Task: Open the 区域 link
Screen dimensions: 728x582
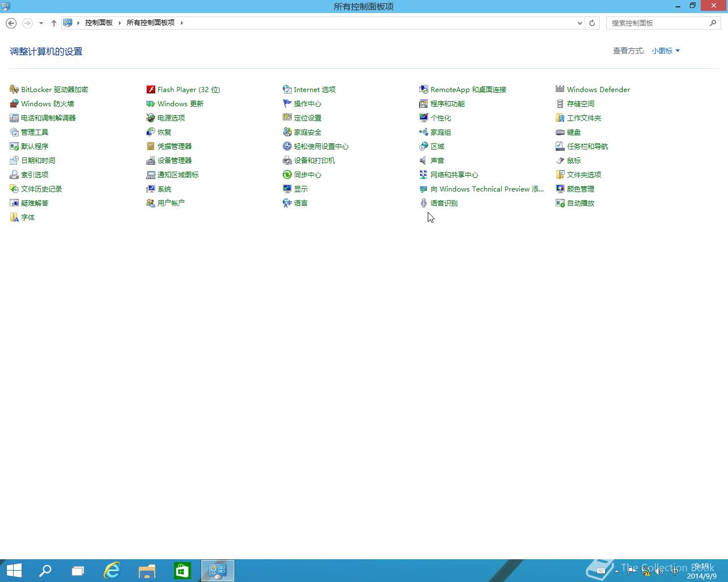Action: [437, 146]
